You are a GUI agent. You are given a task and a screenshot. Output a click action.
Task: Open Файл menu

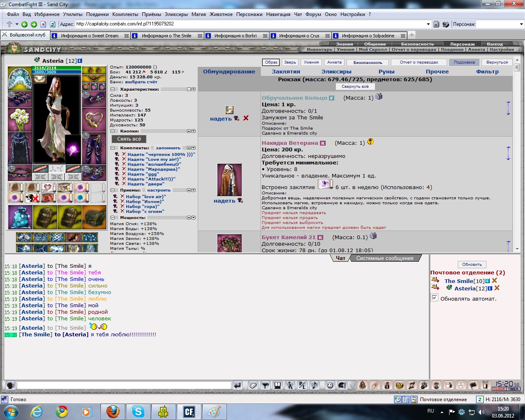[x=13, y=14]
